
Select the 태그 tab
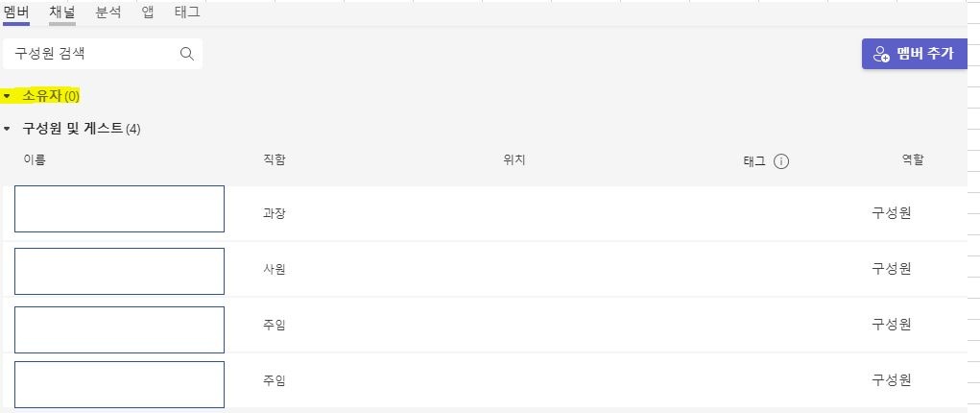(x=187, y=12)
